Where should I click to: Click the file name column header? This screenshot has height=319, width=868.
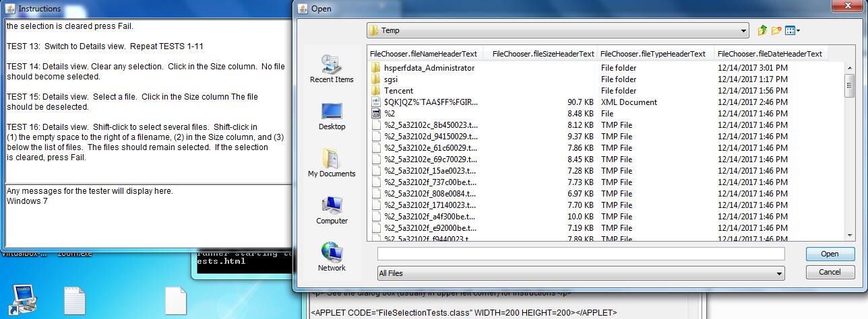coord(423,54)
